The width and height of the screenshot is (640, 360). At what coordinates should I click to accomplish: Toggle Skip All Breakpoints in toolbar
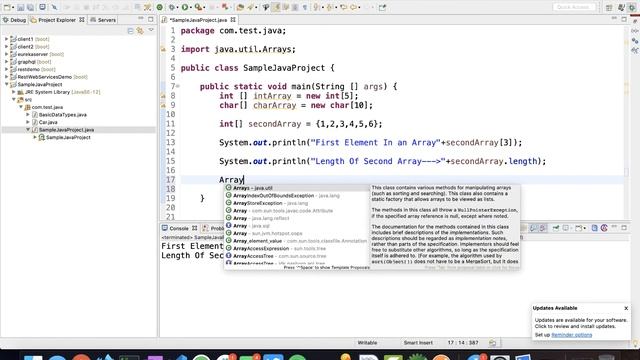coord(54,7)
